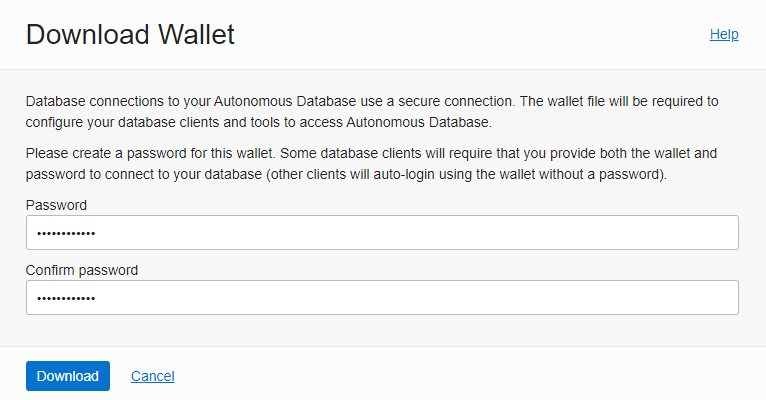Click the masked dots in Confirm password field
The width and height of the screenshot is (766, 400).
click(x=66, y=299)
